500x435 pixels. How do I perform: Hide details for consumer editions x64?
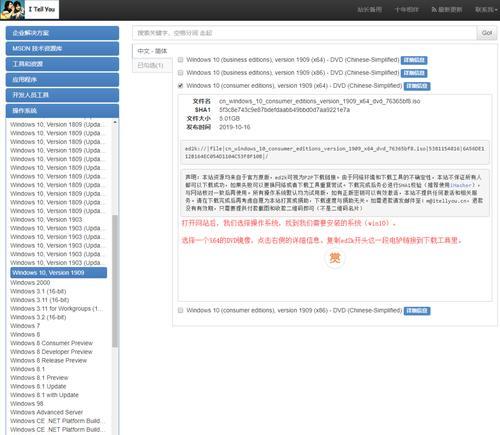pyautogui.click(x=417, y=86)
